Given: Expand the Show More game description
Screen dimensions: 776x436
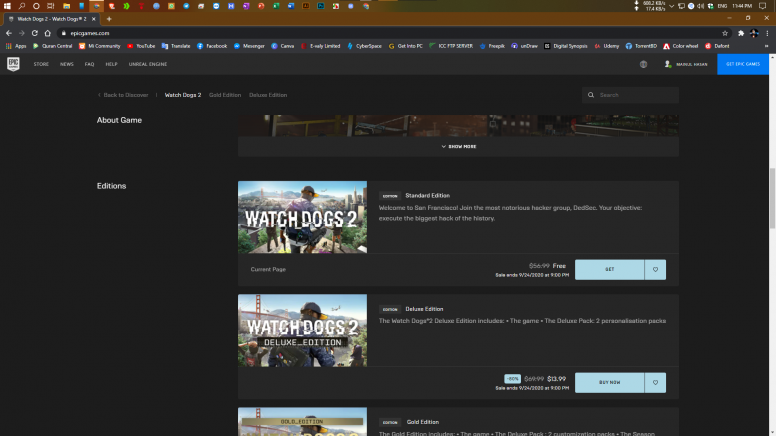Looking at the screenshot, I should pos(458,146).
